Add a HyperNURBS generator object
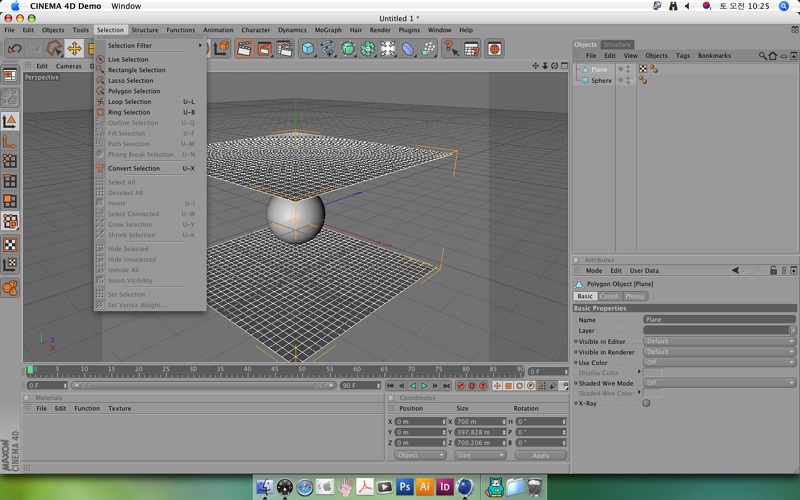Screen dimensions: 800x500 [x=347, y=49]
